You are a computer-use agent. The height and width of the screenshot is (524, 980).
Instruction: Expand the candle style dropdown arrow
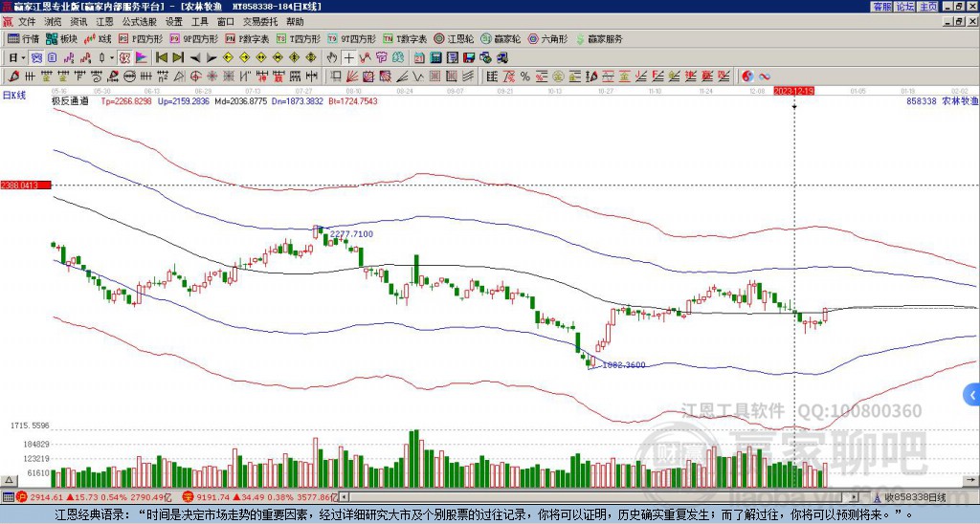(111, 58)
